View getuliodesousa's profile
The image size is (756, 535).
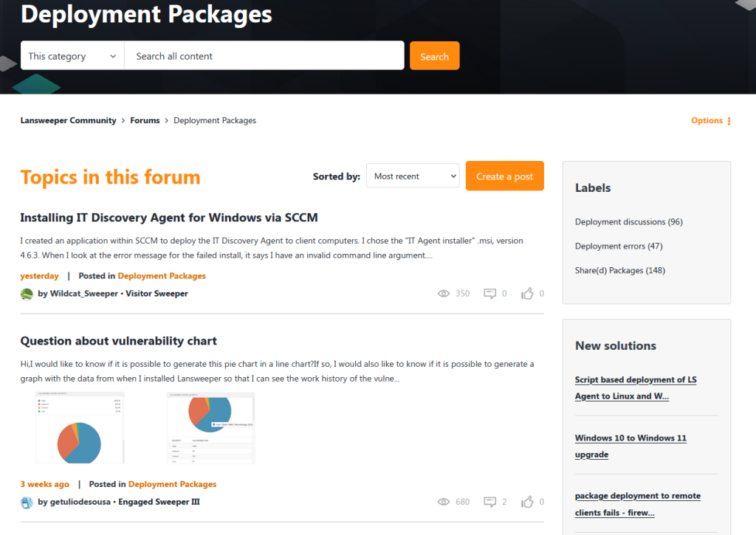tap(80, 502)
